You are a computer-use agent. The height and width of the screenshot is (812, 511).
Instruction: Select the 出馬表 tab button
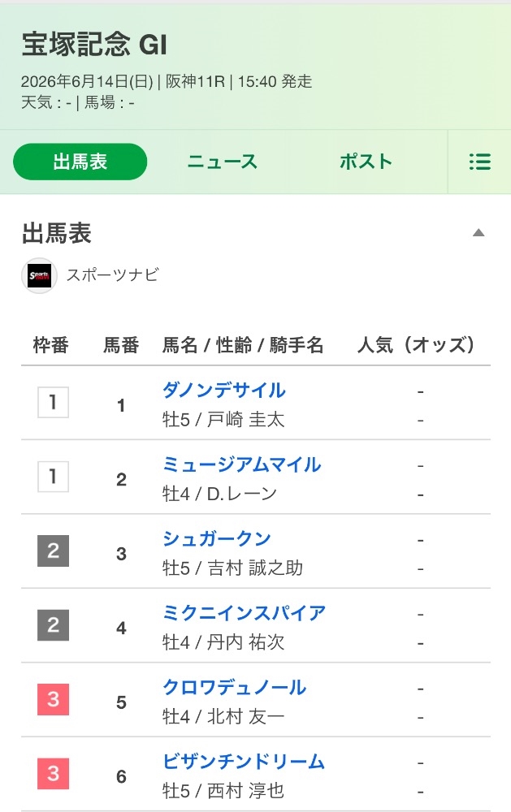pos(80,162)
